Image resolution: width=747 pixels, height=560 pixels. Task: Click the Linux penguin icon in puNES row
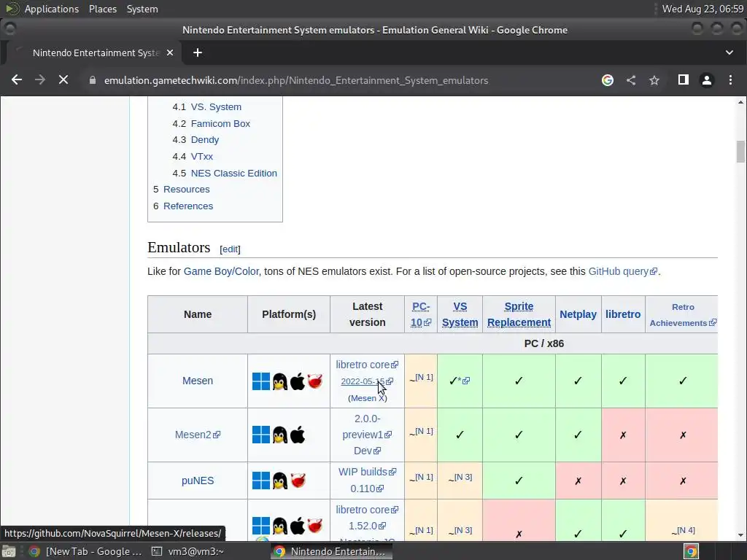(279, 481)
